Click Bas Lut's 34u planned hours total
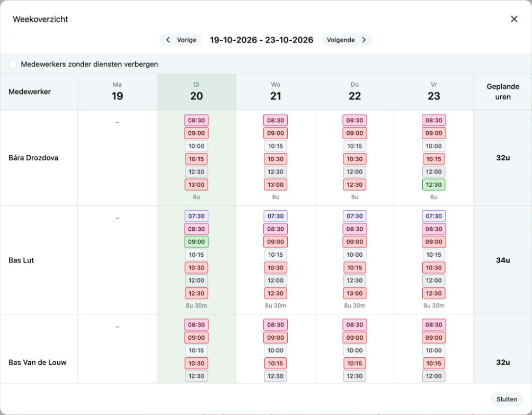 pos(503,260)
